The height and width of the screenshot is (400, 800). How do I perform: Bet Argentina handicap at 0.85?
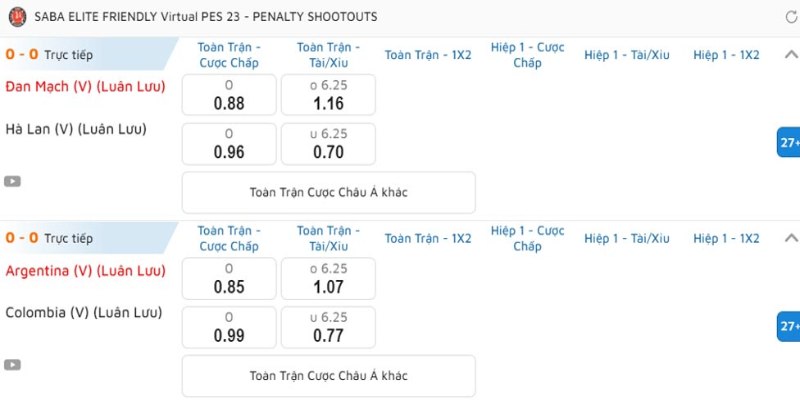tap(229, 279)
